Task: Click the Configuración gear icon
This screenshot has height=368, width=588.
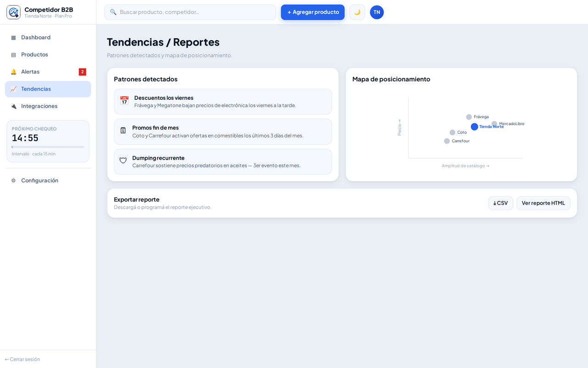Action: click(13, 181)
